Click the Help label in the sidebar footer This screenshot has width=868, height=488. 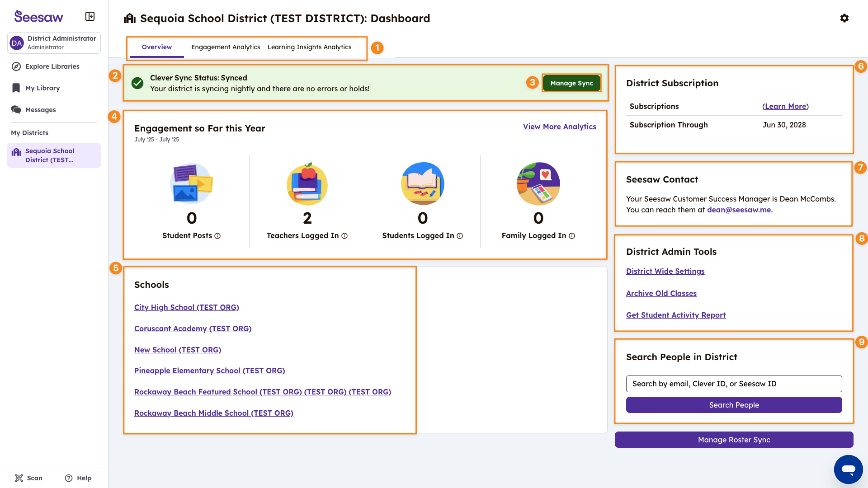coord(84,478)
